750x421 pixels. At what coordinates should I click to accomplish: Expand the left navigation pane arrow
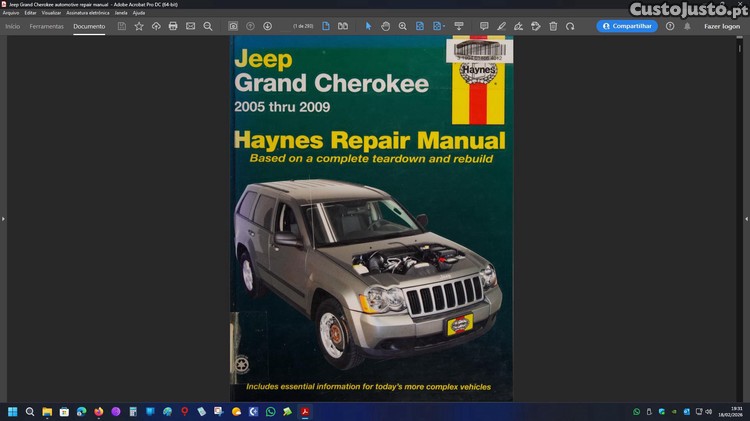3,218
